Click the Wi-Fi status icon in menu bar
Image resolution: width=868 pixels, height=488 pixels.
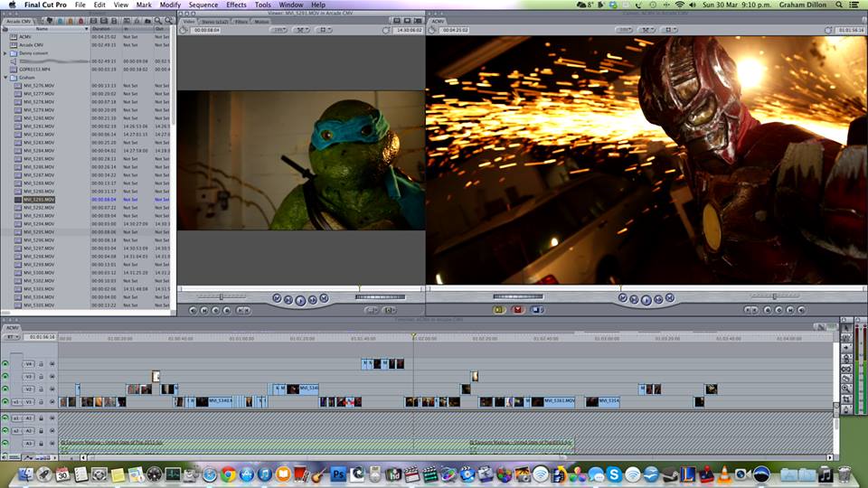coord(679,5)
